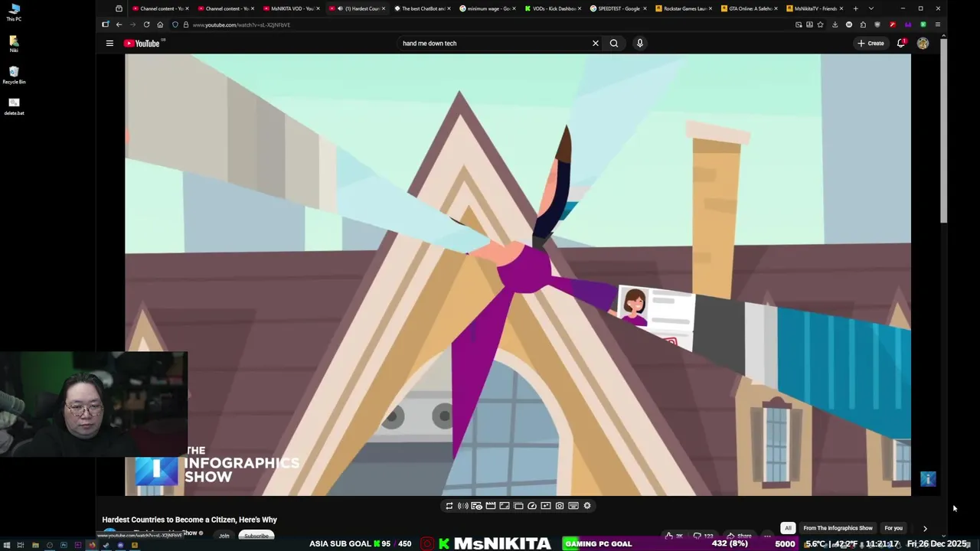This screenshot has width=980, height=551.
Task: Click the browser downloads arrow icon
Action: pos(835,24)
